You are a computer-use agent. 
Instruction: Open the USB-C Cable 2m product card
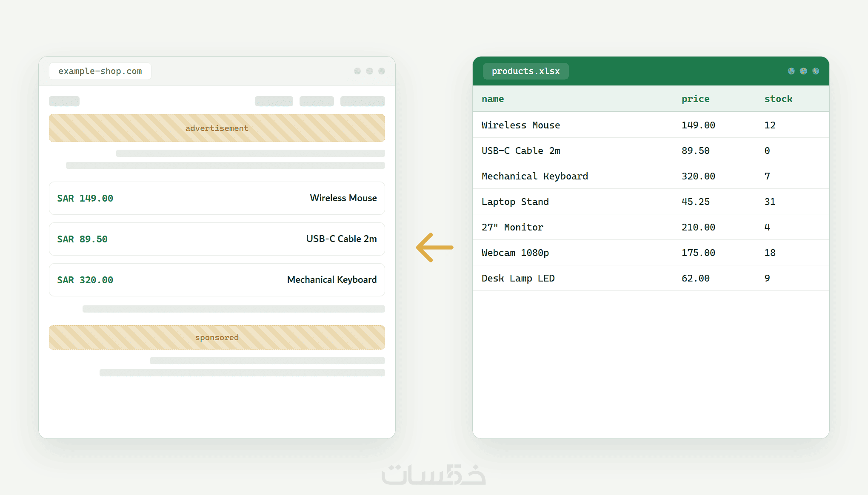point(217,239)
